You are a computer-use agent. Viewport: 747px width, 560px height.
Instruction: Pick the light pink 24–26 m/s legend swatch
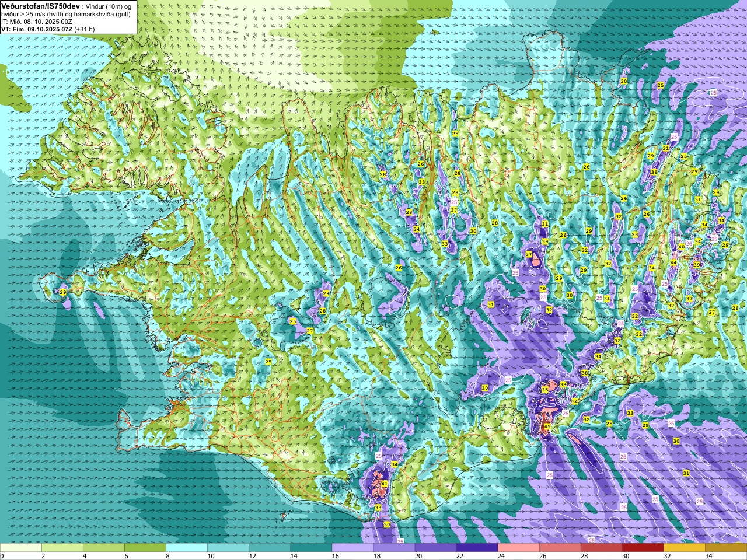click(x=518, y=548)
